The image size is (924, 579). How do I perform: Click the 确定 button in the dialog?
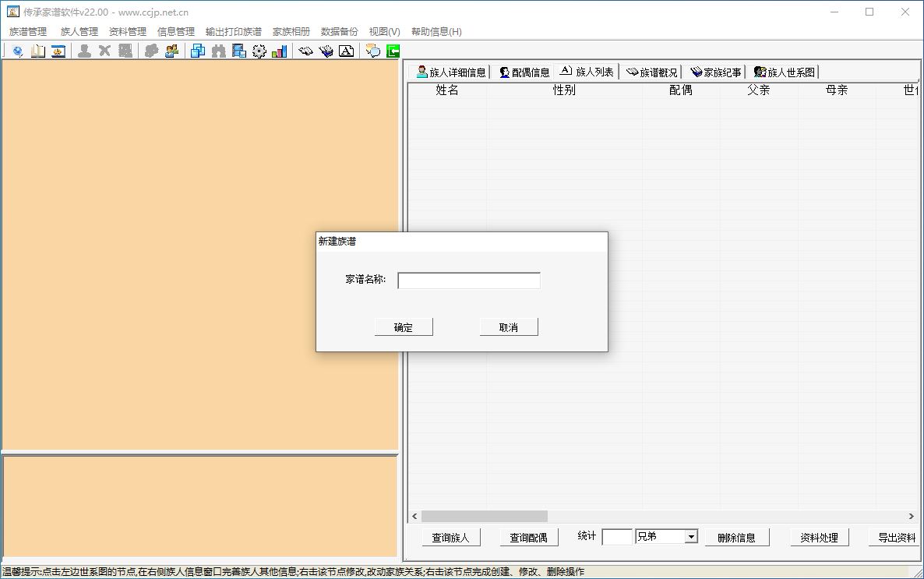(x=404, y=327)
